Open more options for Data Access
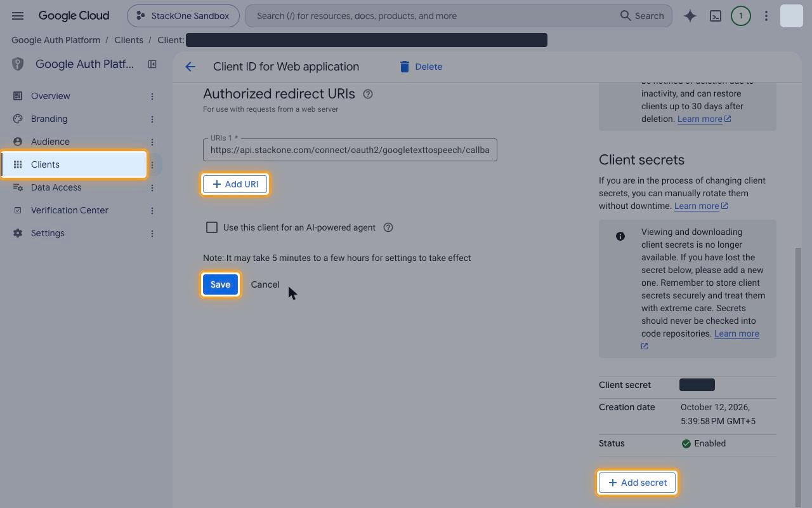 click(x=152, y=187)
